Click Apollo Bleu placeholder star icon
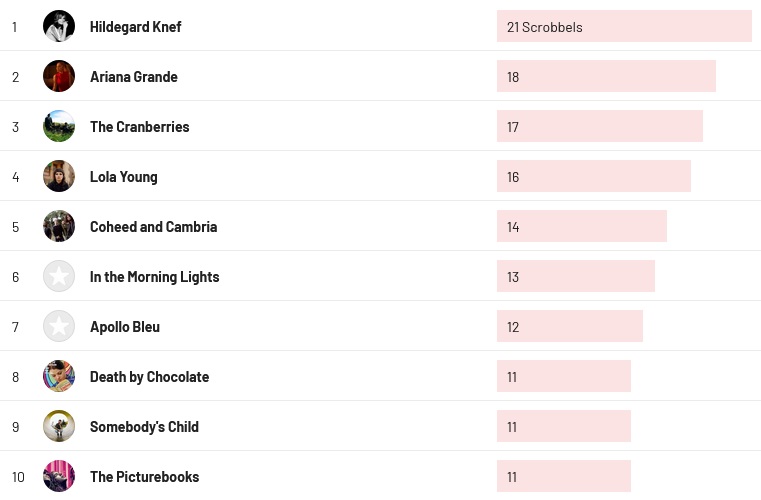The width and height of the screenshot is (761, 500). [x=59, y=326]
